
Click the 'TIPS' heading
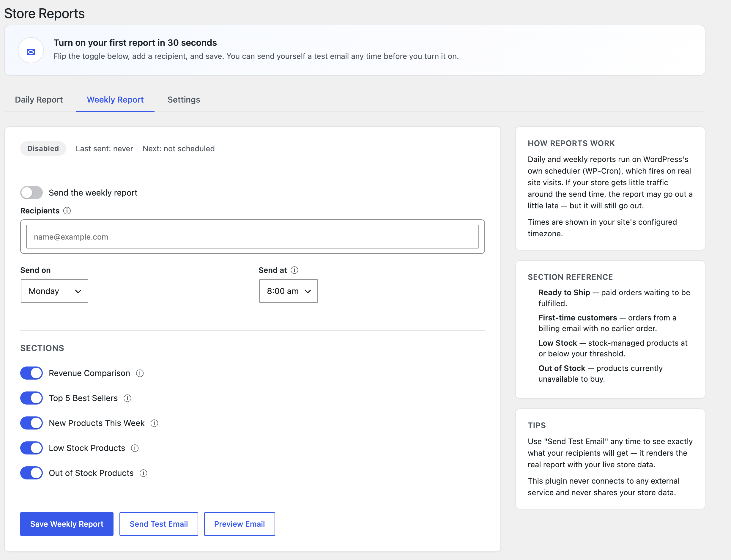(x=537, y=425)
